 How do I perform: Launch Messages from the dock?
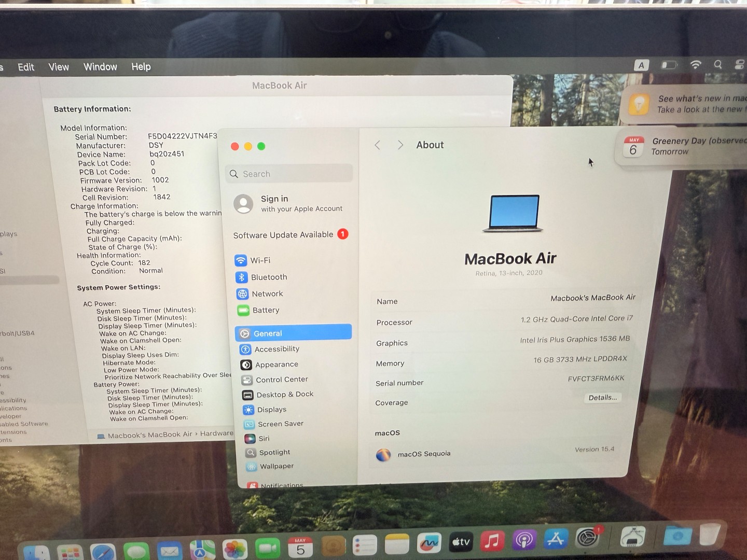136,551
